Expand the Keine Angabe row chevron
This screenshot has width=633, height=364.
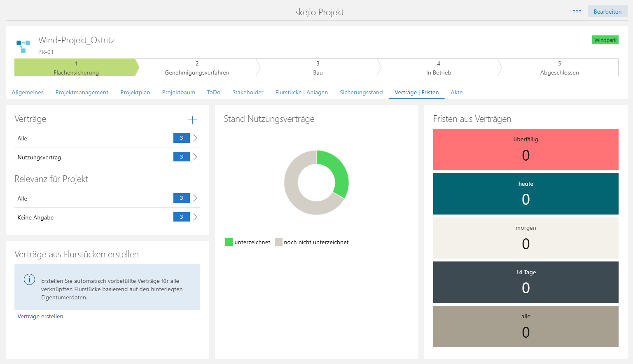click(x=195, y=217)
